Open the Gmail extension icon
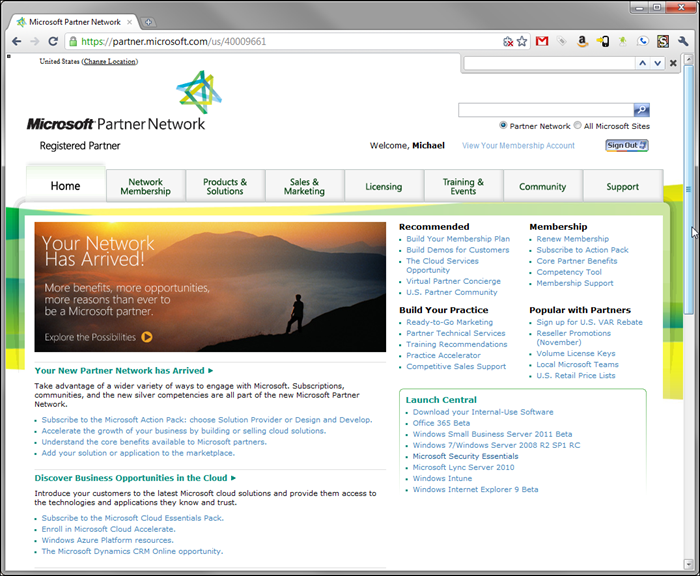The image size is (700, 576). click(x=542, y=42)
